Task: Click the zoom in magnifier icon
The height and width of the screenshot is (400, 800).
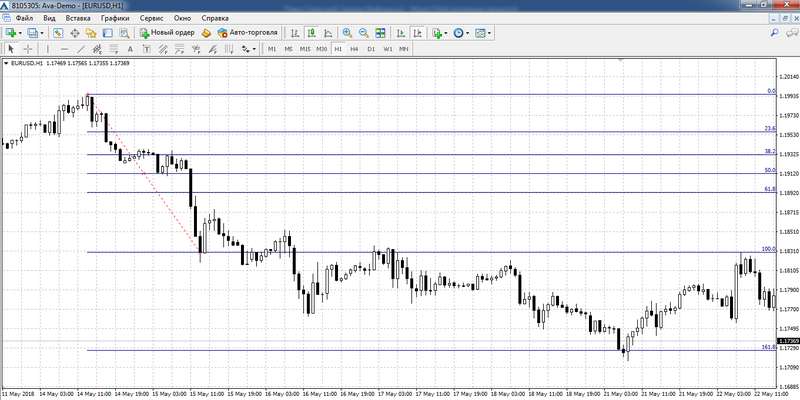Action: (347, 33)
